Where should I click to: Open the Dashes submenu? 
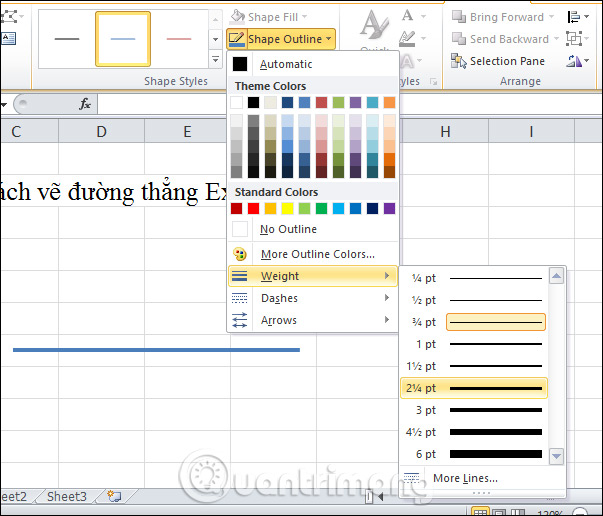[313, 298]
